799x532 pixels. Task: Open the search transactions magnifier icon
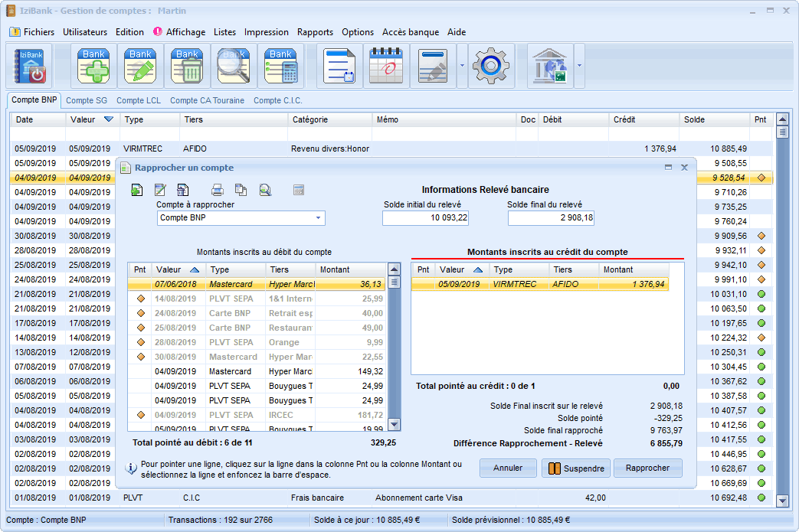pyautogui.click(x=234, y=67)
